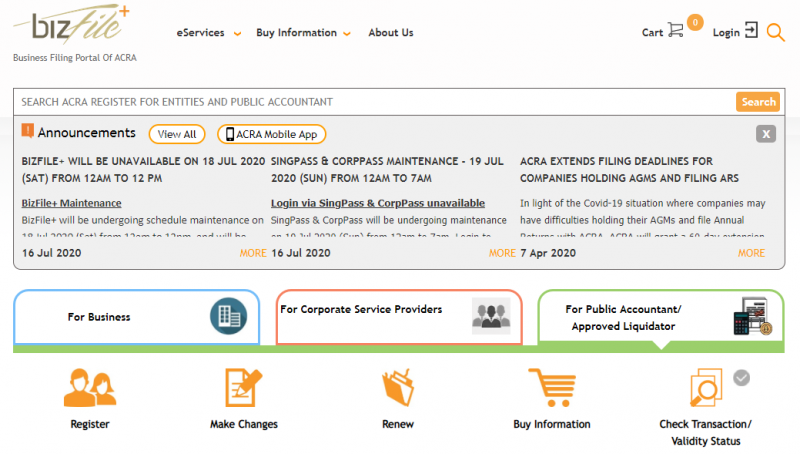800x454 pixels.
Task: Click MORE under SingPass maintenance announcement
Action: (x=502, y=253)
